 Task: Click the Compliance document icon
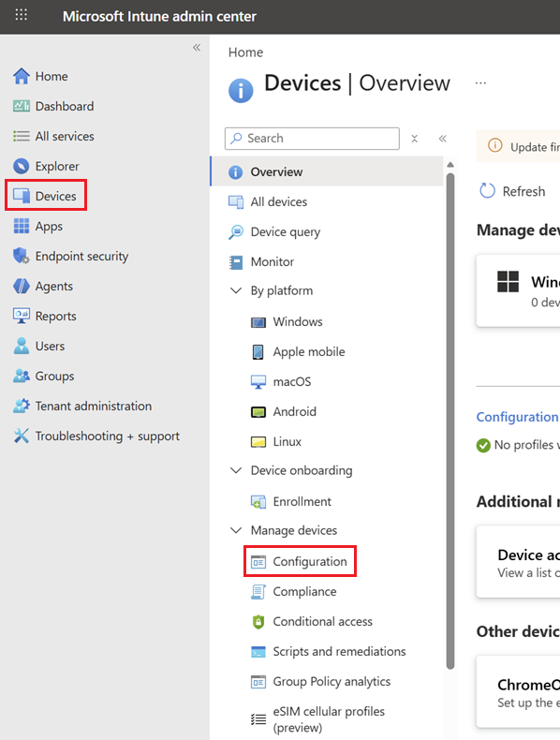258,592
